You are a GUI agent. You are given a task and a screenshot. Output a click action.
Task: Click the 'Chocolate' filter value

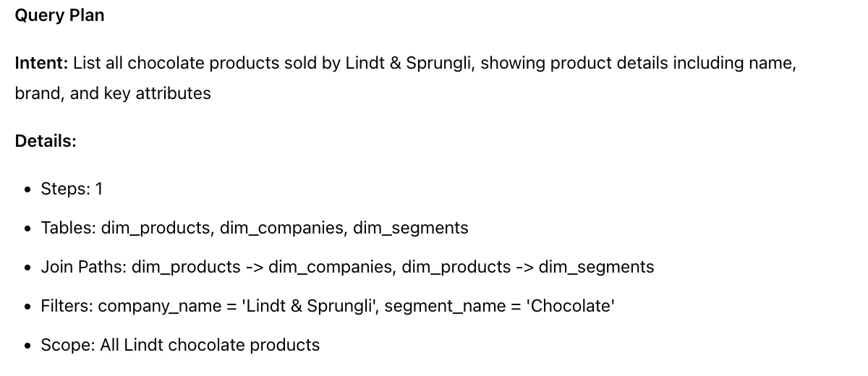570,306
